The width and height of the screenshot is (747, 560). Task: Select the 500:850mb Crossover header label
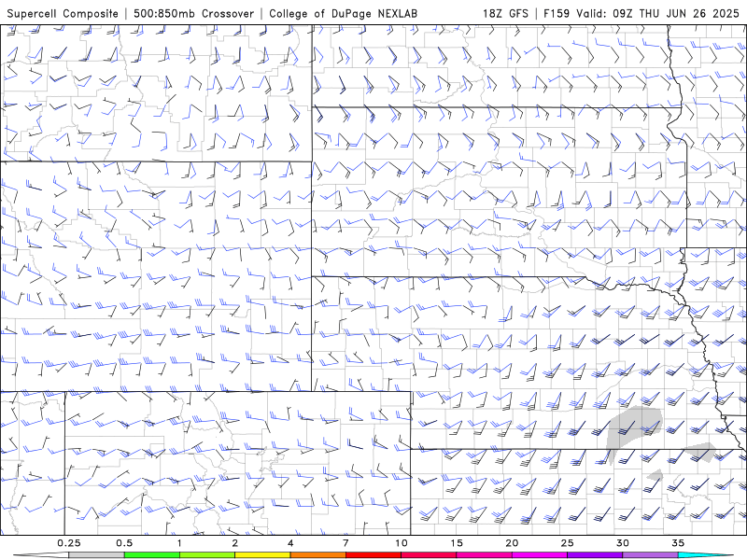tap(194, 13)
